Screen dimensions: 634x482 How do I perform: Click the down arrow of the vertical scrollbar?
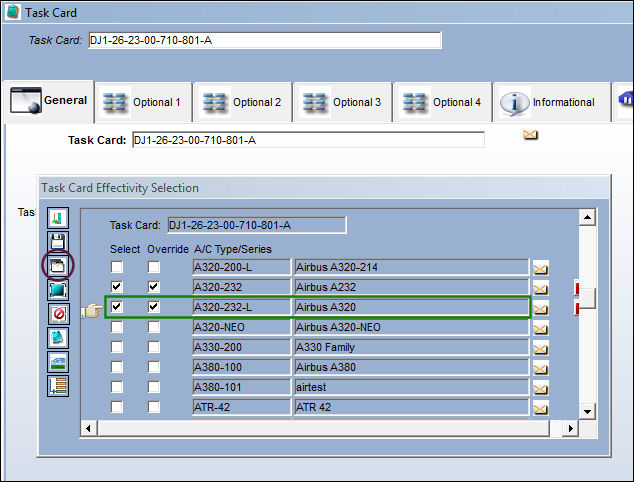pos(587,412)
